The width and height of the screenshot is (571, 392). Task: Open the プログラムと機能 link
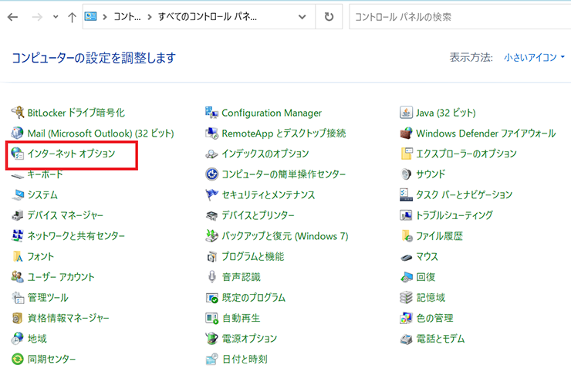pos(252,256)
